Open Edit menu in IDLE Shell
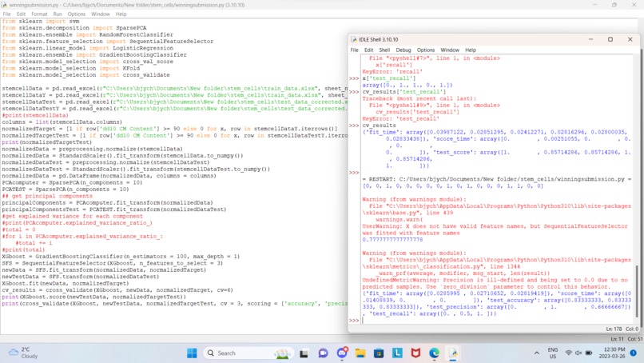Image resolution: width=644 pixels, height=363 pixels. point(369,50)
